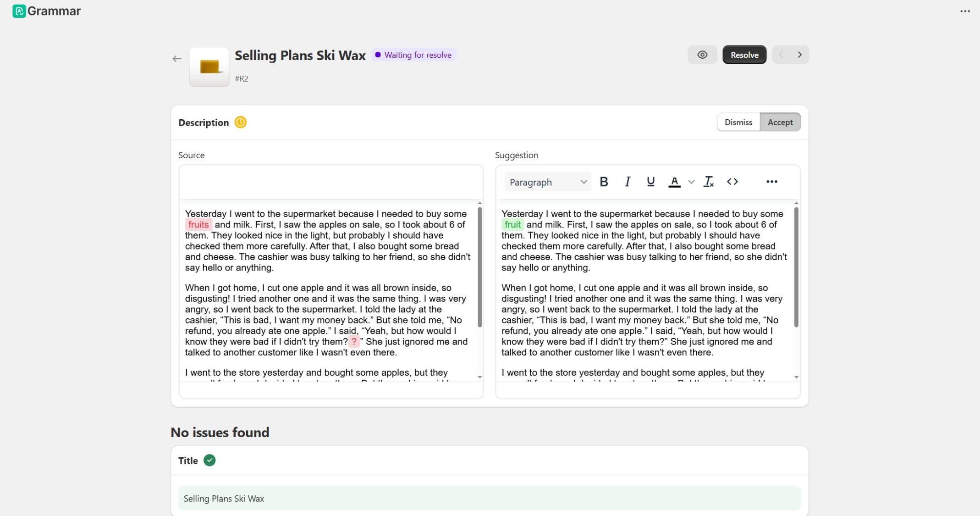
Task: Select Dismiss in the Description segment
Action: click(738, 122)
